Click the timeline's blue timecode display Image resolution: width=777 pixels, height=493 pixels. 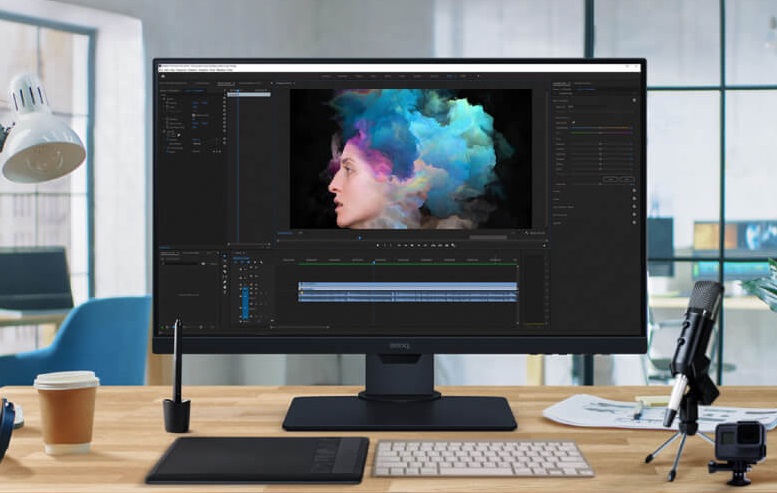coord(241,258)
